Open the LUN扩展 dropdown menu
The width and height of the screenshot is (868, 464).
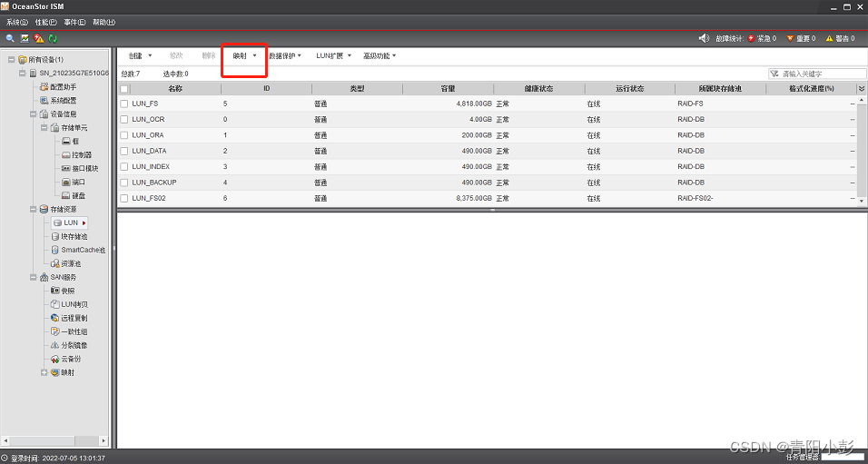(x=334, y=56)
